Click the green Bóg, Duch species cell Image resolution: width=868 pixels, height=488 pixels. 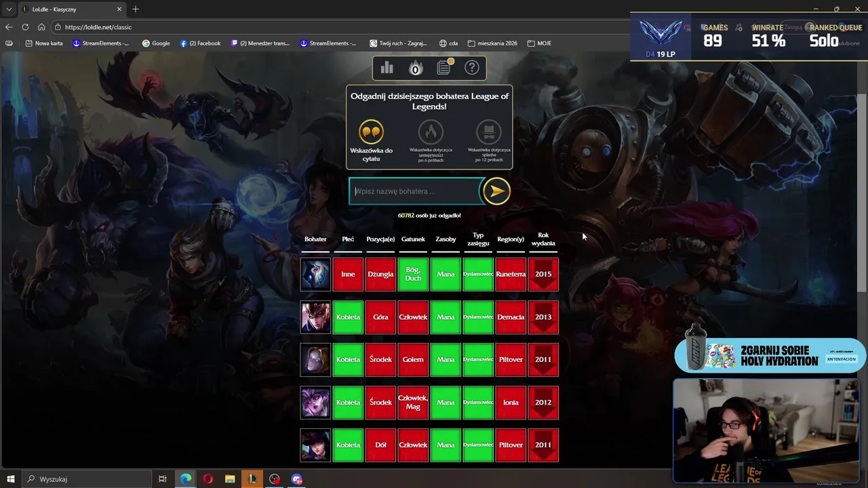tap(413, 274)
